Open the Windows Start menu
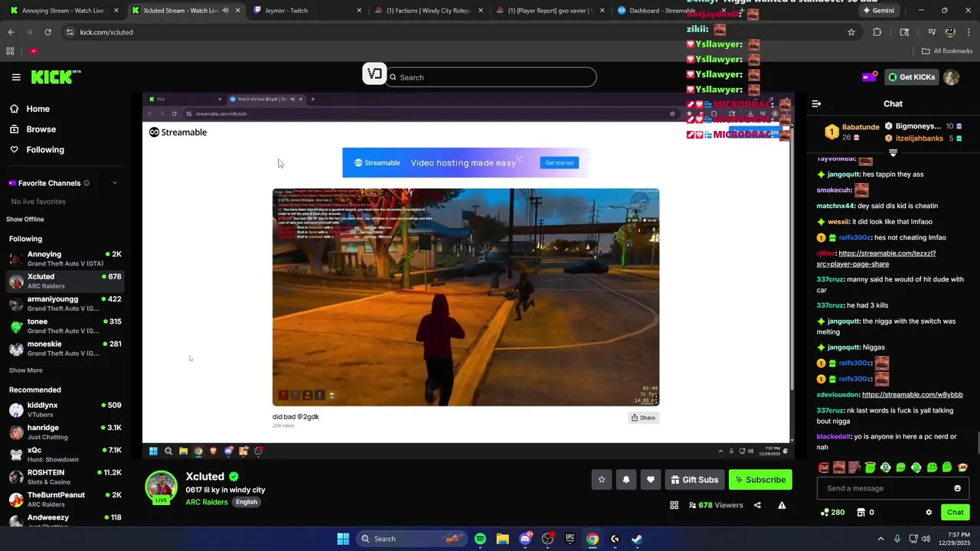This screenshot has width=980, height=551. (x=343, y=539)
